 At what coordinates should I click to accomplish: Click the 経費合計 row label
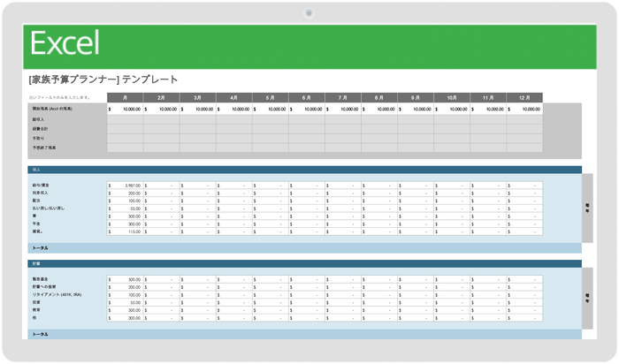[x=41, y=129]
